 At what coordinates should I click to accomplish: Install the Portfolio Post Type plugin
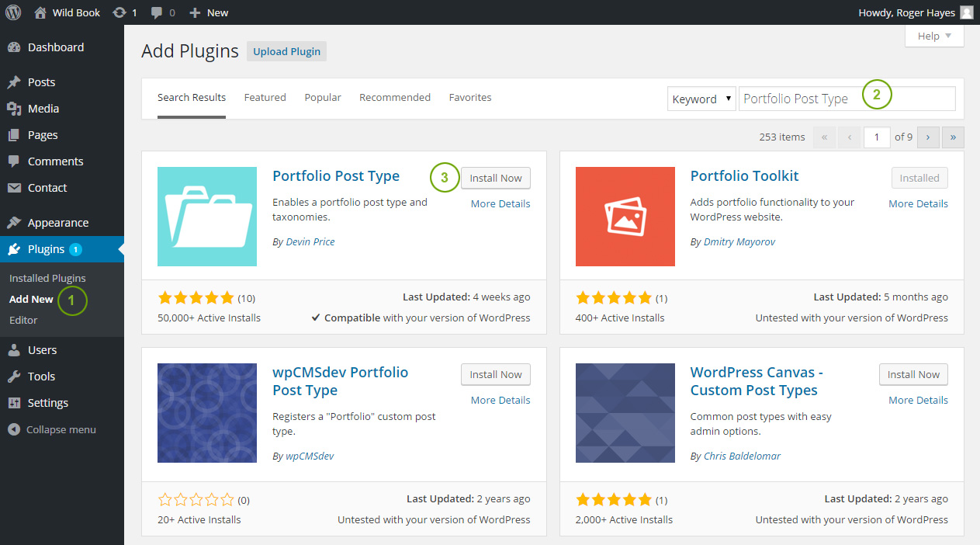click(x=496, y=178)
